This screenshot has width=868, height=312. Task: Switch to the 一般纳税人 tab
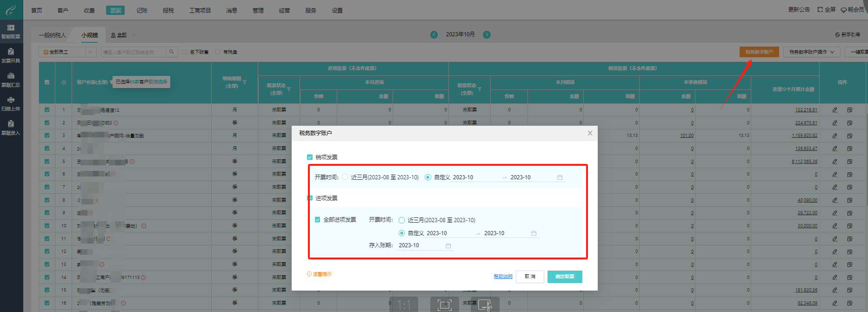click(x=53, y=35)
